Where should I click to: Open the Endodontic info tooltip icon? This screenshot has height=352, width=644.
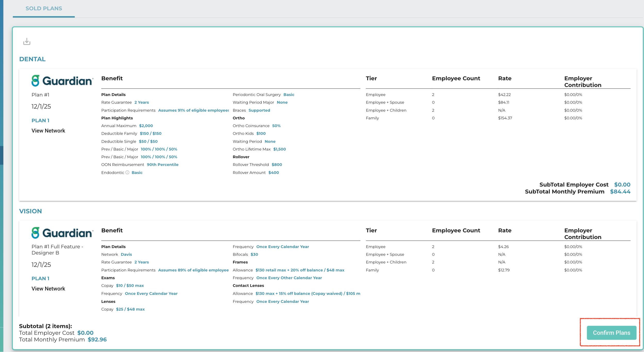pos(127,172)
